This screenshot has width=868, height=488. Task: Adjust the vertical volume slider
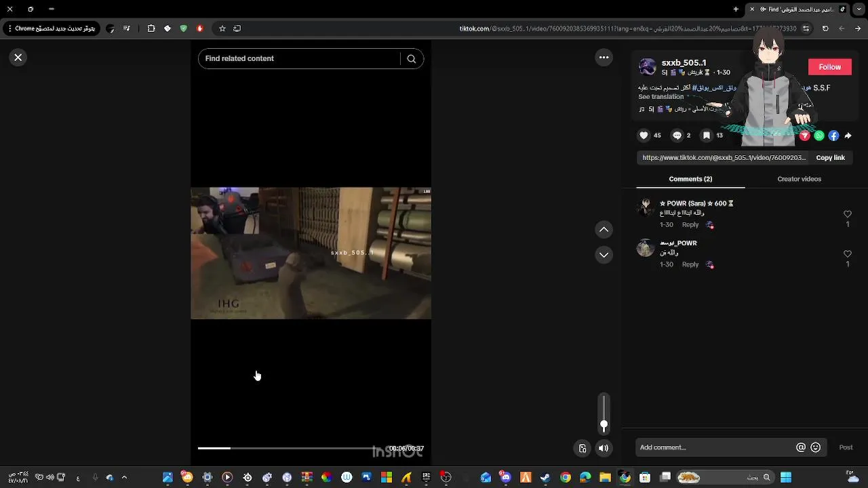[604, 413]
